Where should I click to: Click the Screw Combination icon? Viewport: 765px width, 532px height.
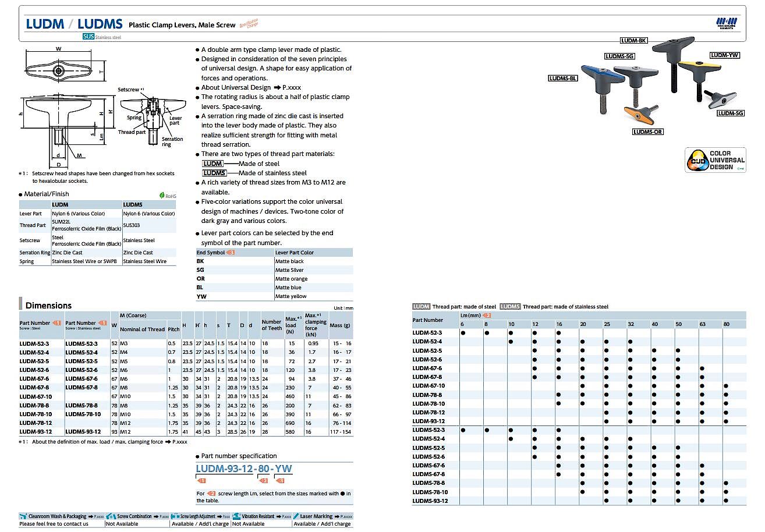coord(112,516)
